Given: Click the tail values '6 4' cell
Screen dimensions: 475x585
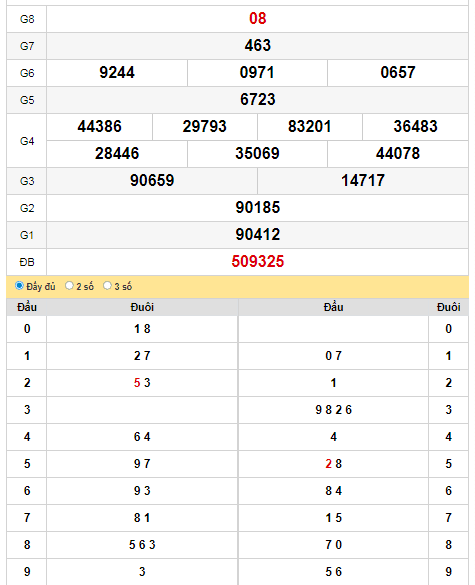Looking at the screenshot, I should (x=142, y=437).
